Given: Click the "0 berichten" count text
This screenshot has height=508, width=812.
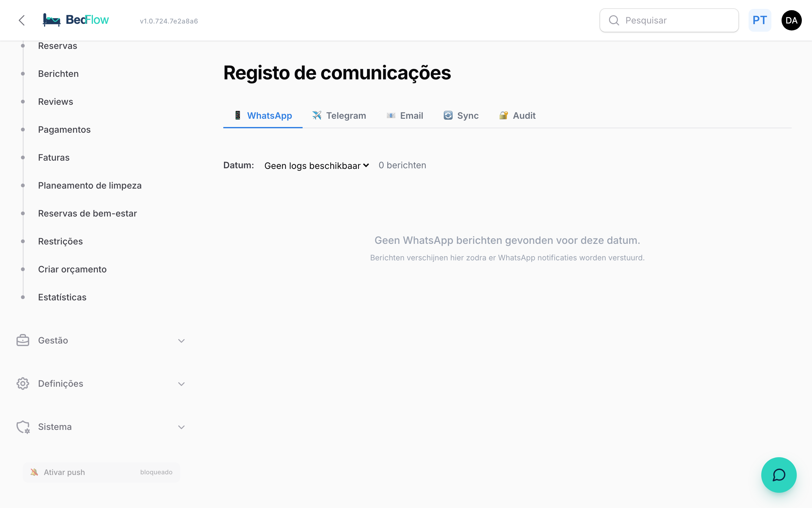Looking at the screenshot, I should point(402,165).
